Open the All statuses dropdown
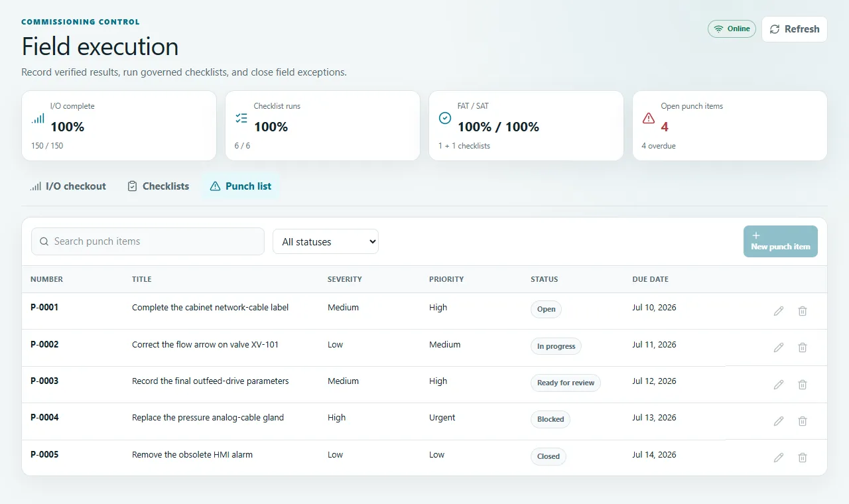 326,241
